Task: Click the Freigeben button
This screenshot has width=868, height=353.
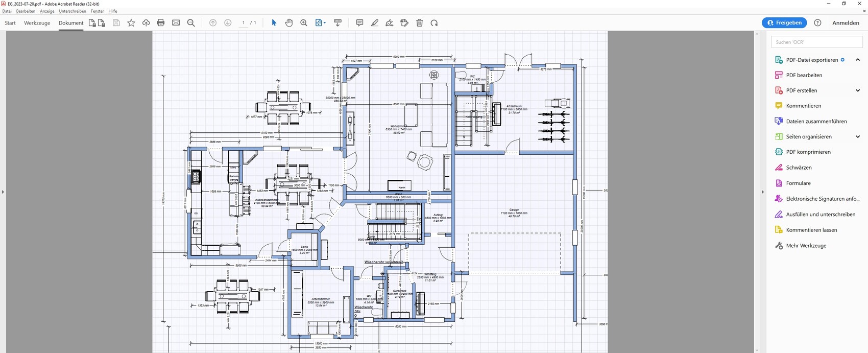Action: tap(784, 23)
